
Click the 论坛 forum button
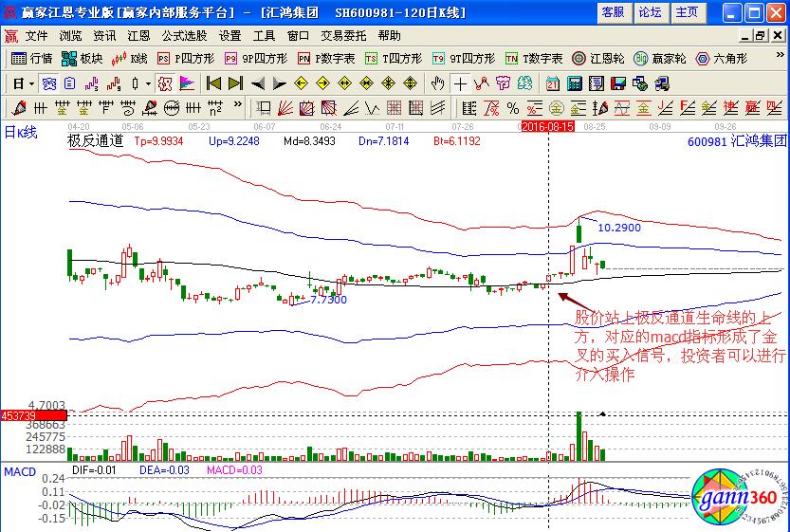point(650,12)
